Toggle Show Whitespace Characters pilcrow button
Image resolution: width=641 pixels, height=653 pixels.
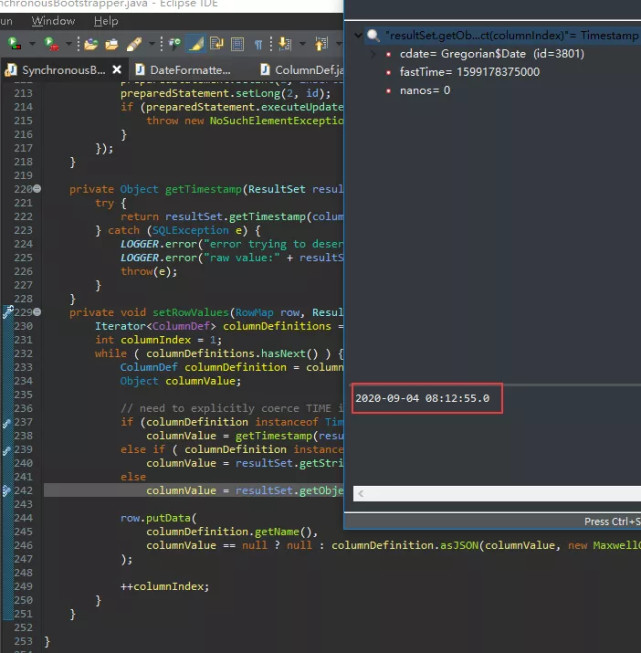pyautogui.click(x=258, y=44)
